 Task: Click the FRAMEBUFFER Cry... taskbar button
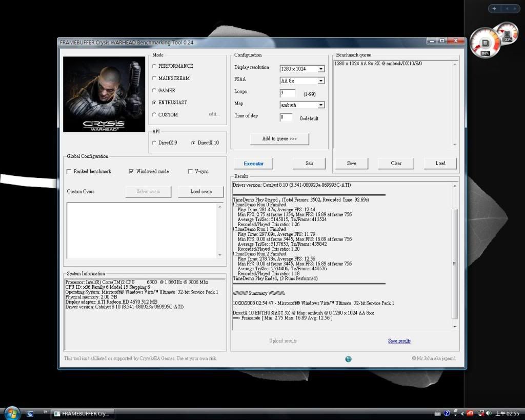[x=83, y=414]
